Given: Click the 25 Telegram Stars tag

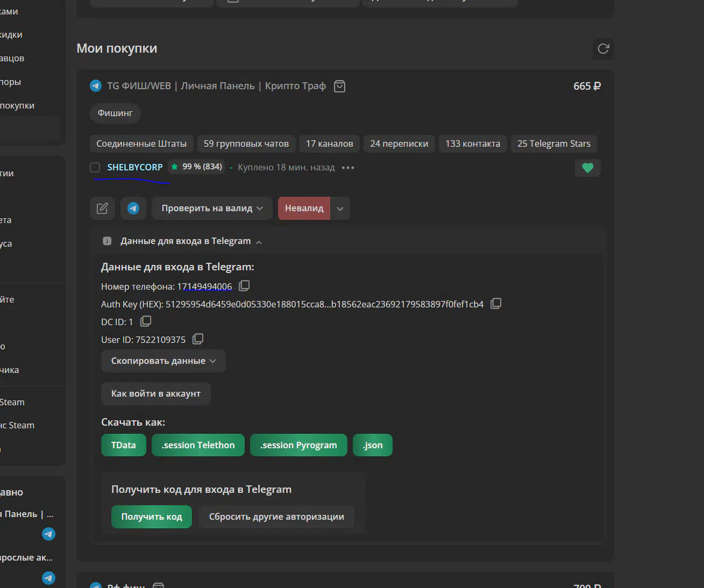Looking at the screenshot, I should tap(554, 144).
